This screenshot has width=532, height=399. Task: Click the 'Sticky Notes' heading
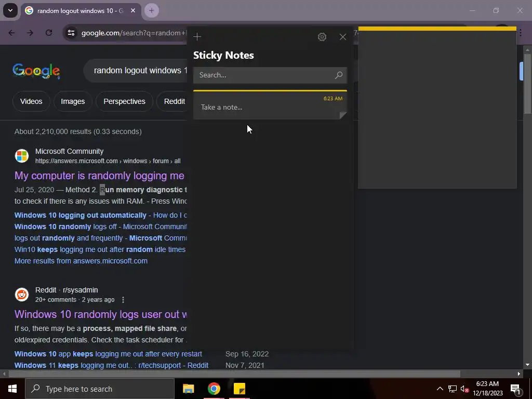pos(223,55)
